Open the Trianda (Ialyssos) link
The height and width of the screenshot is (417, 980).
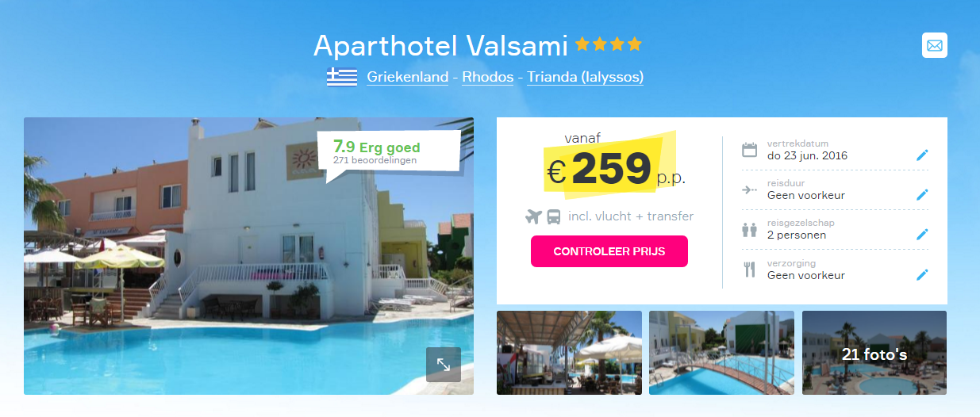tap(585, 77)
